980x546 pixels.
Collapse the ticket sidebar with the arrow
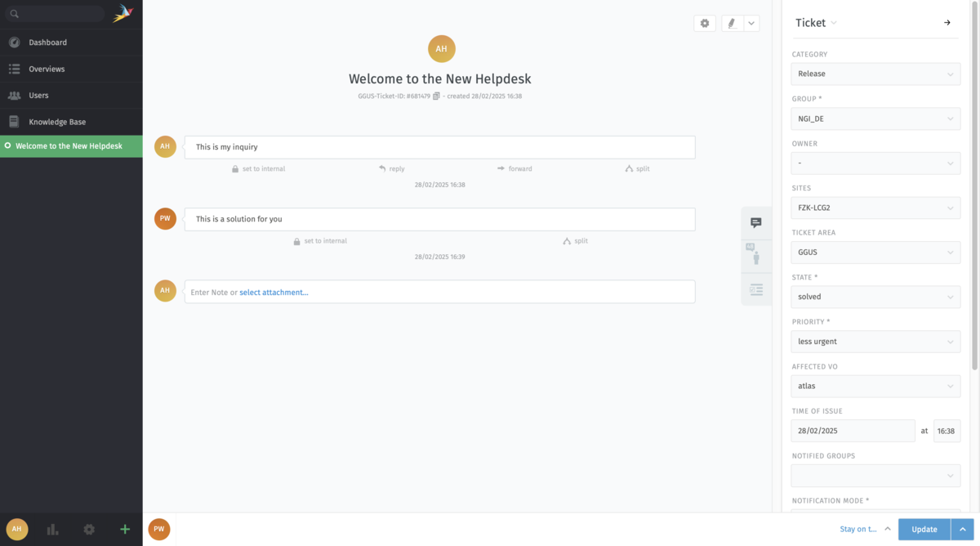tap(947, 23)
